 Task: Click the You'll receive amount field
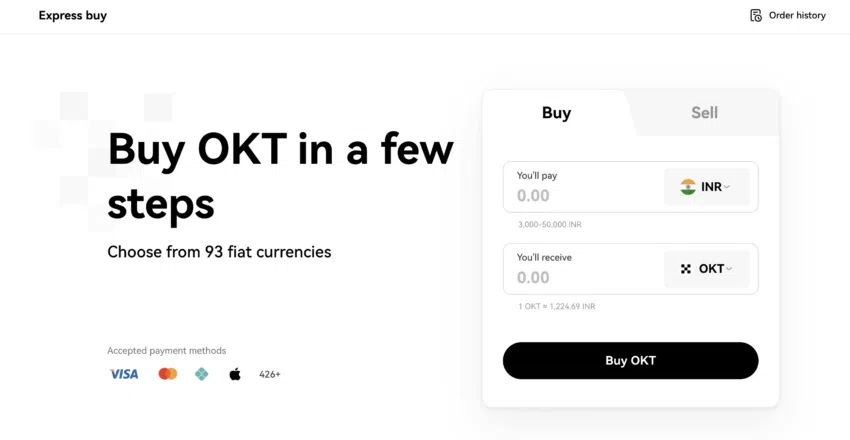click(x=580, y=278)
